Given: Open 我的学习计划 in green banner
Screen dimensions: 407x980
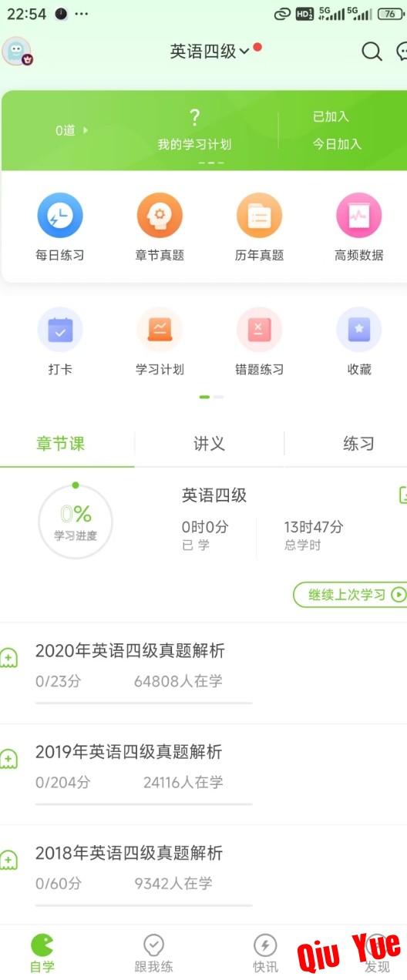Looking at the screenshot, I should [194, 129].
